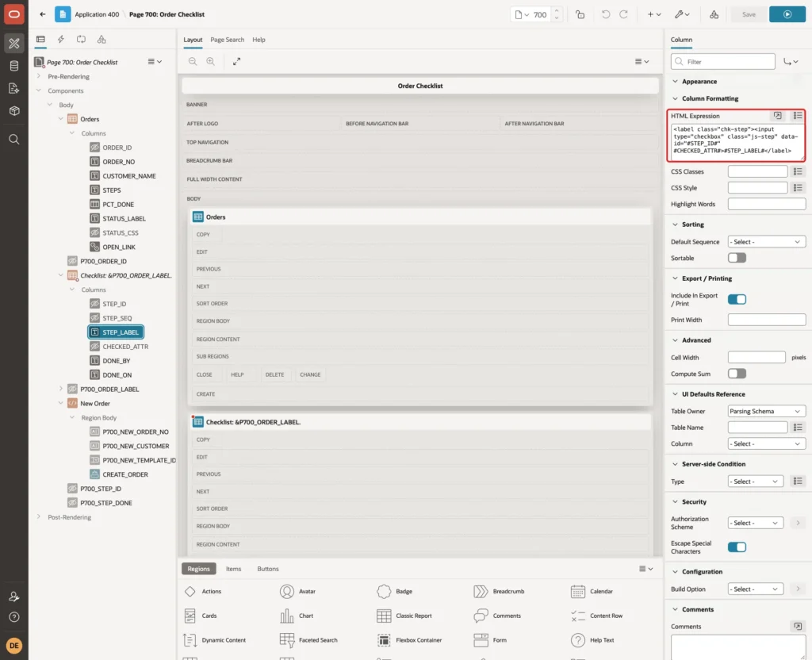Image resolution: width=812 pixels, height=660 pixels.
Task: Click the Undo arrow icon
Action: point(605,14)
